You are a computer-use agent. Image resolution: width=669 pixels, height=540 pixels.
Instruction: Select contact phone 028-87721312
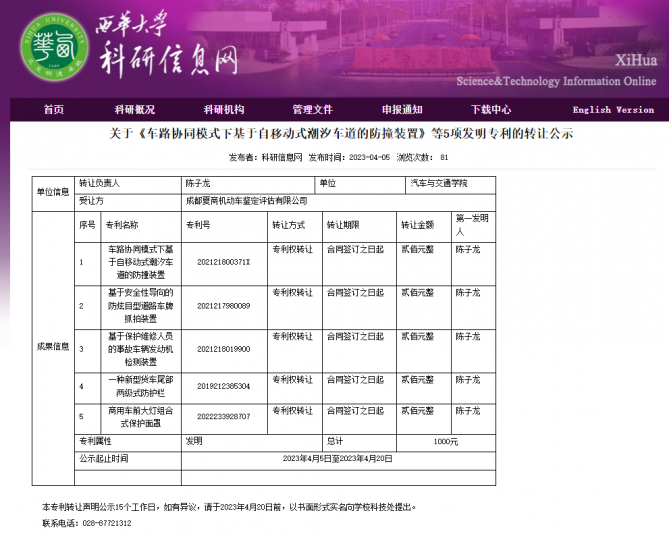click(107, 523)
